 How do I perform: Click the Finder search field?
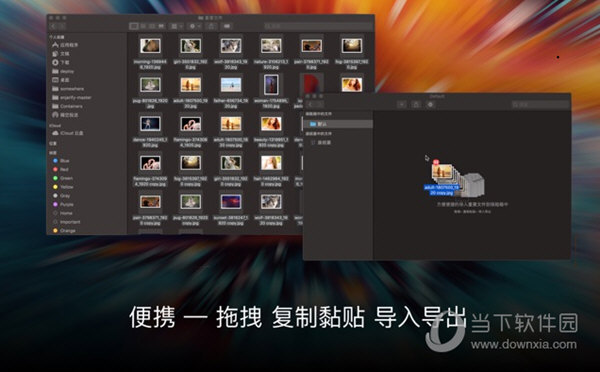click(318, 26)
